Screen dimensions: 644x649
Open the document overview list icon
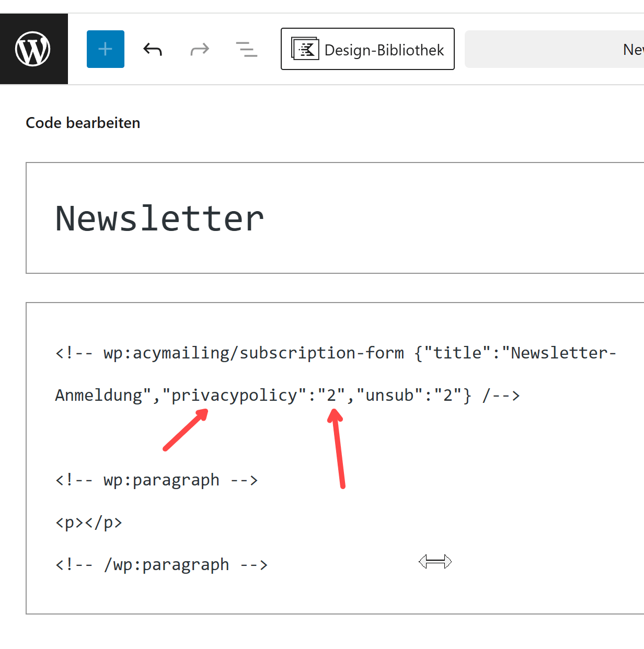click(x=246, y=49)
